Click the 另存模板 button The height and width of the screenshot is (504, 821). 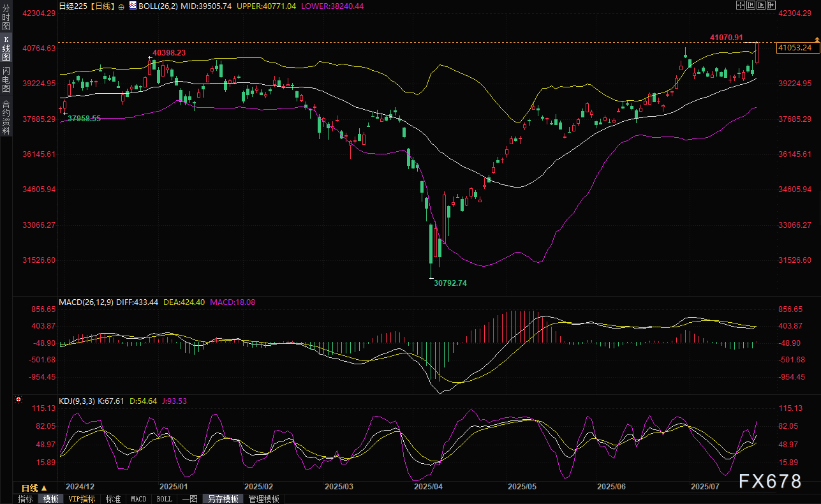223,499
